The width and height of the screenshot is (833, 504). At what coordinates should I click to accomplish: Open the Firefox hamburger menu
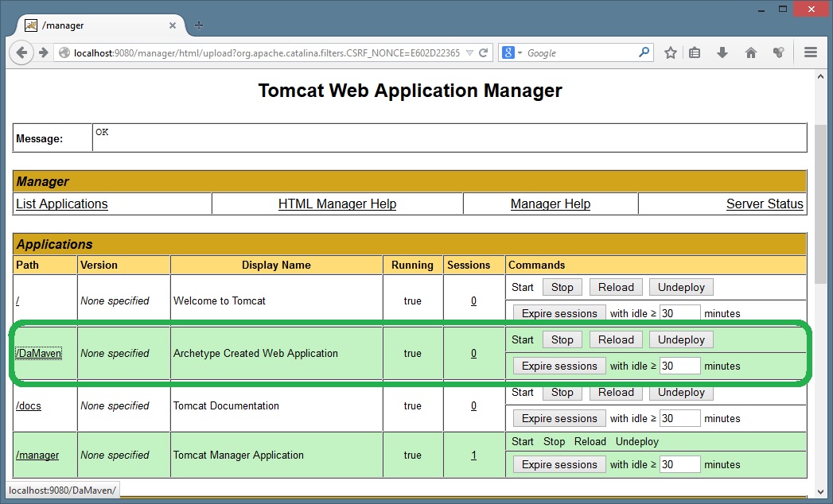click(811, 52)
